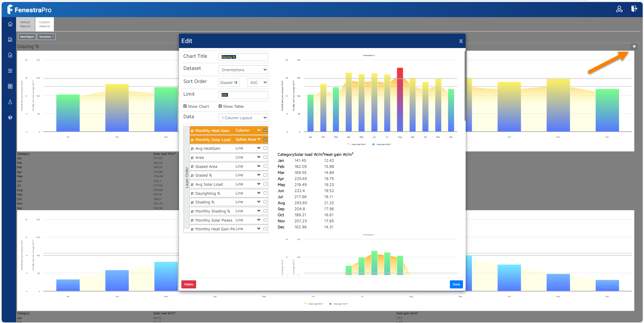Viewport: 644px width, 323px height.
Task: Switch to the Custom Reports tab
Action: tap(45, 25)
